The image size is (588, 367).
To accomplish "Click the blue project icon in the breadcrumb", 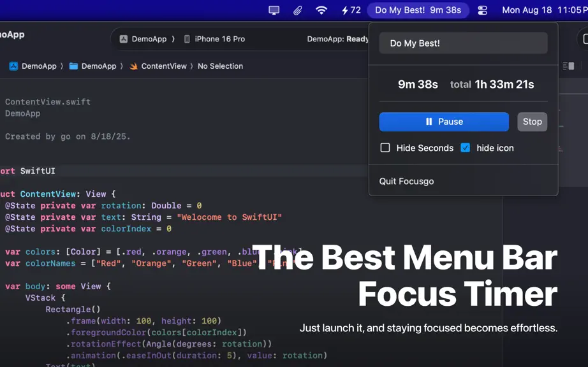I will pos(13,66).
